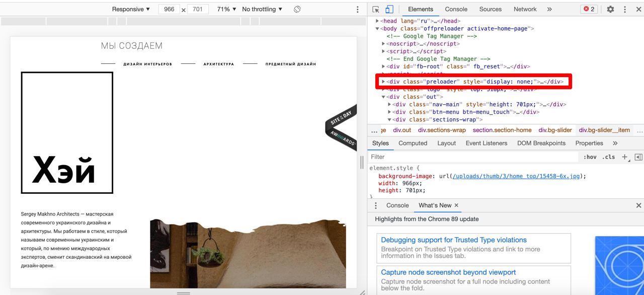Close the What's New tab
Image resolution: width=644 pixels, height=295 pixels.
[x=456, y=205]
